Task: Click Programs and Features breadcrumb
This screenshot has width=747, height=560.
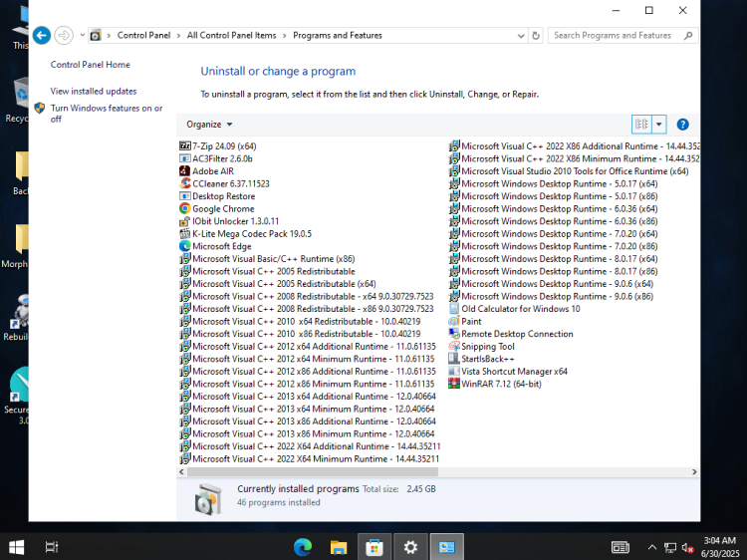Action: click(338, 35)
